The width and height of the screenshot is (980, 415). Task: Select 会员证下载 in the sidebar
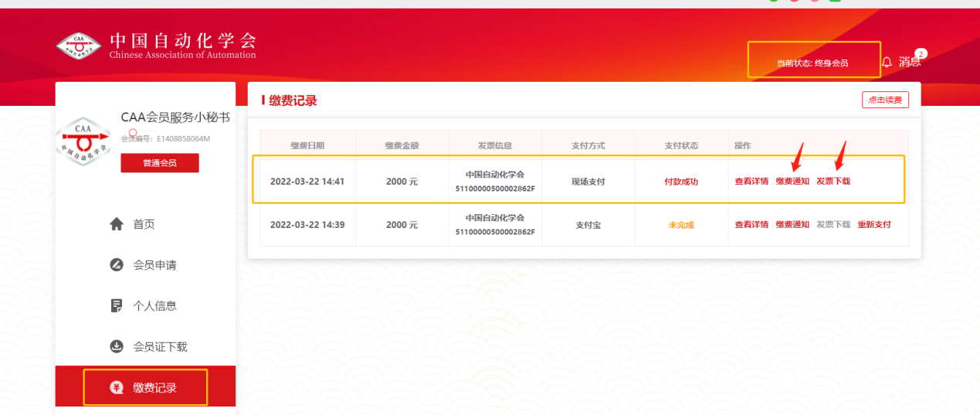tap(160, 347)
